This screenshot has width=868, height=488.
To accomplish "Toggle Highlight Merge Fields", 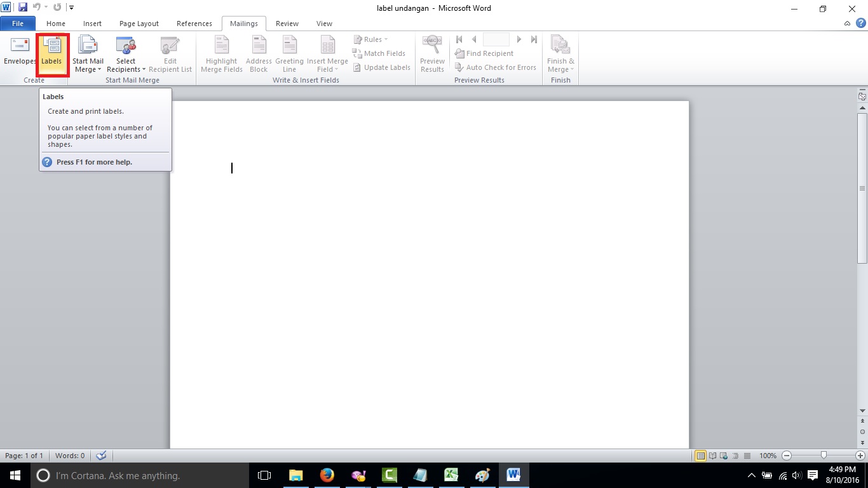I will click(x=221, y=54).
